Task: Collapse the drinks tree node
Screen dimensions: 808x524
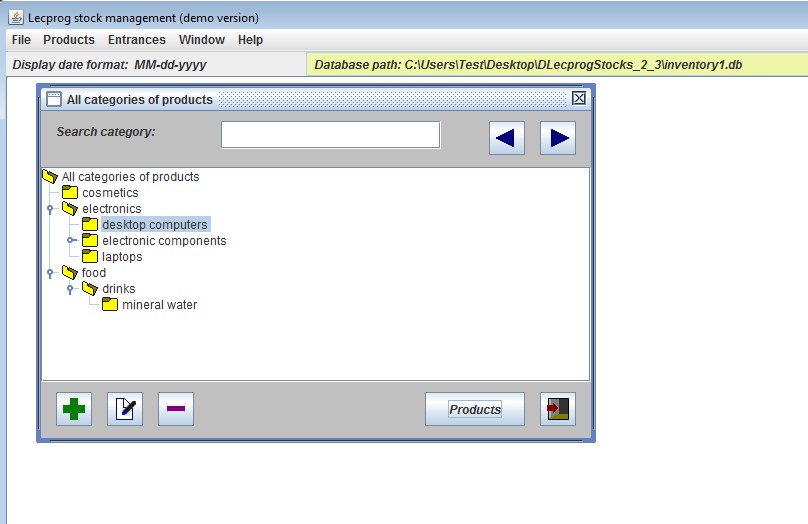Action: [x=70, y=289]
